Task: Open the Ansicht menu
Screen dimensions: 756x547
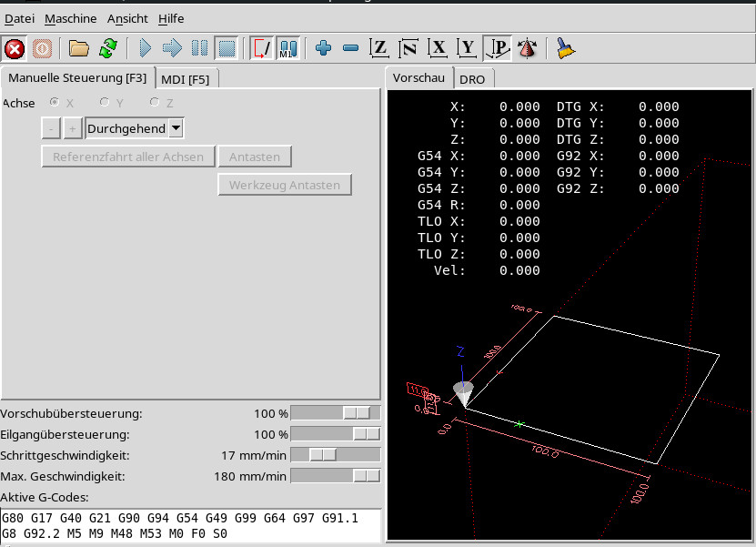Action: tap(127, 19)
